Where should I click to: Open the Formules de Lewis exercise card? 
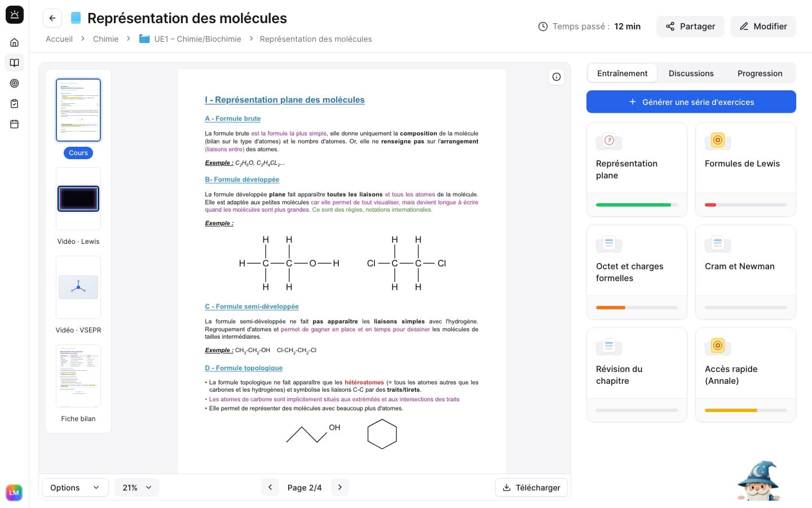click(745, 169)
